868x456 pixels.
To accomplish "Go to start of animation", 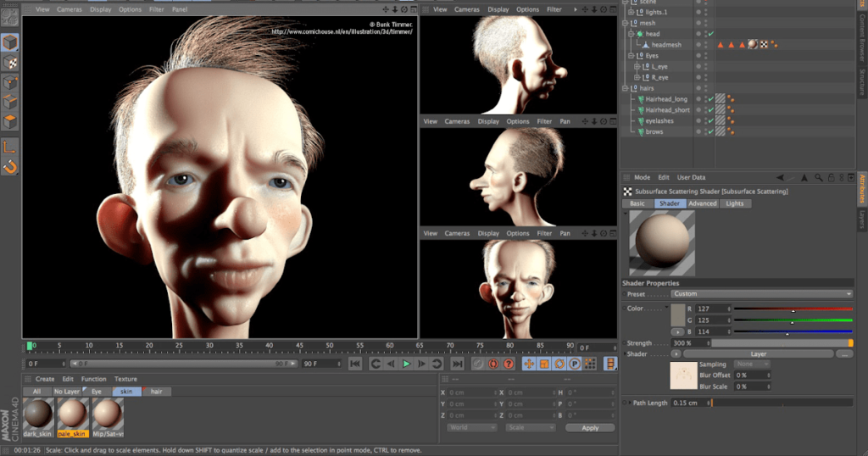I will click(355, 364).
